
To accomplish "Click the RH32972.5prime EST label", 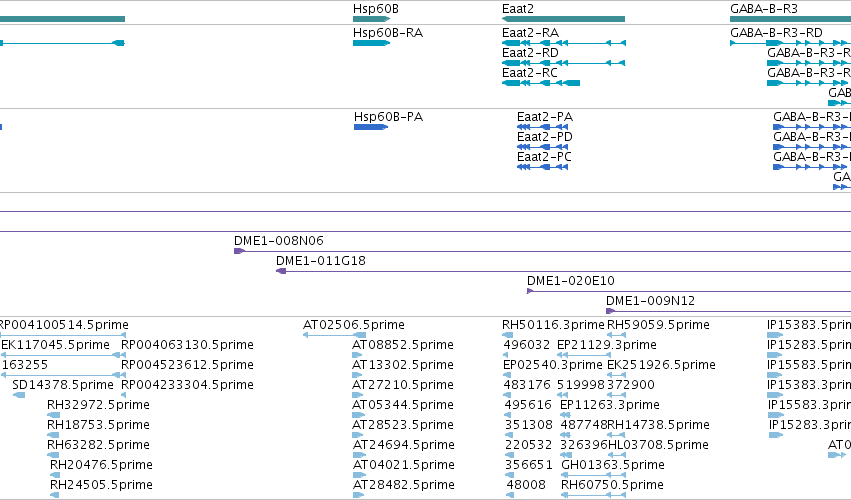I will (x=98, y=405).
